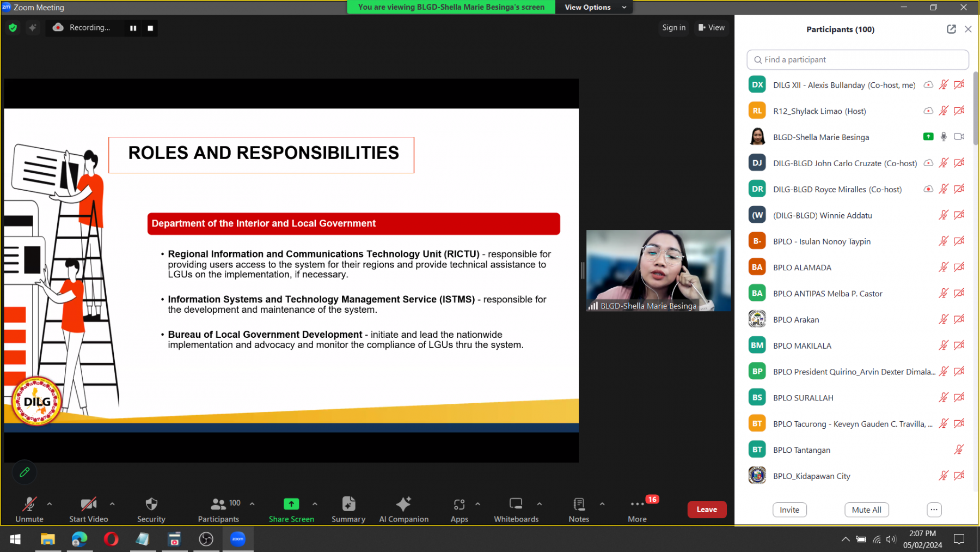Pop out the Participants panel

pyautogui.click(x=951, y=29)
